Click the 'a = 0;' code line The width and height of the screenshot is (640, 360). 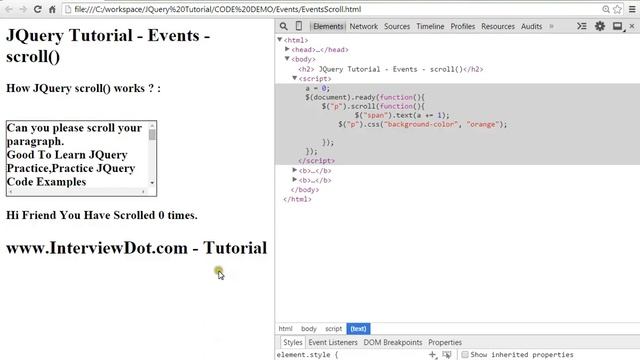[x=317, y=88]
